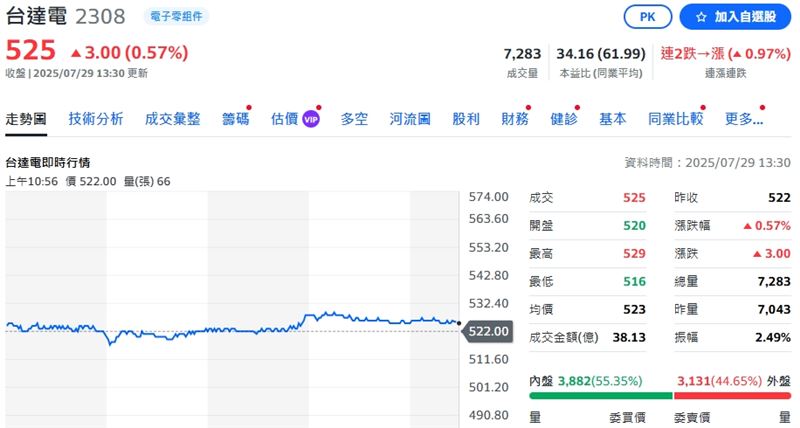The image size is (800, 428).
Task: Click the 成交量 value 7,283 in header
Action: point(522,54)
